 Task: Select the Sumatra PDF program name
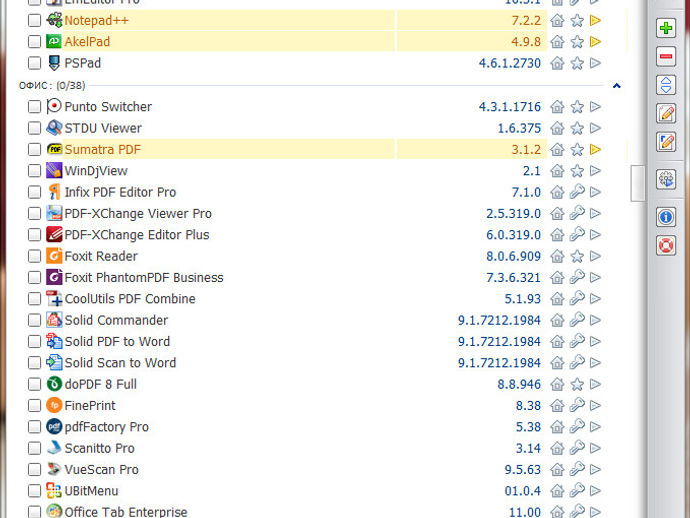[103, 150]
